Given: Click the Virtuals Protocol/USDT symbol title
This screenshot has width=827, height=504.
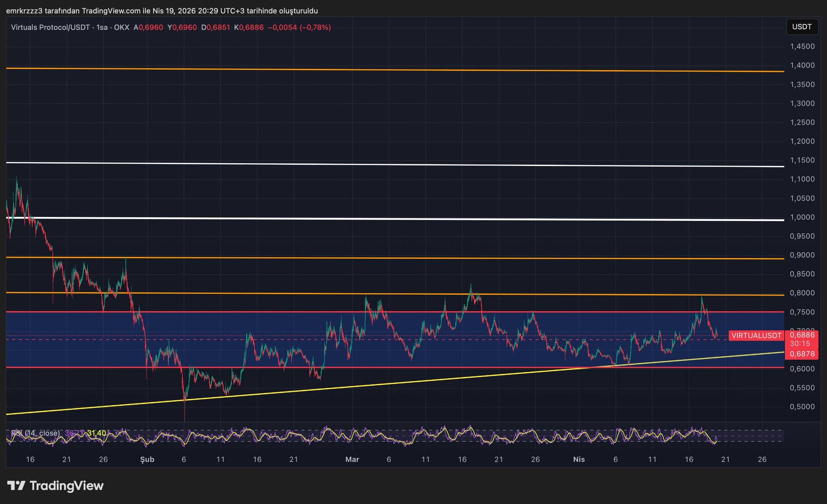Looking at the screenshot, I should pos(50,27).
